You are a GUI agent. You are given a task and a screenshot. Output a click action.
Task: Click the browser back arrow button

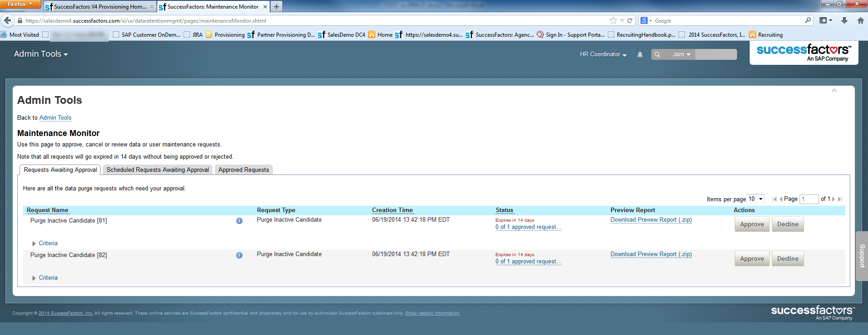point(7,20)
